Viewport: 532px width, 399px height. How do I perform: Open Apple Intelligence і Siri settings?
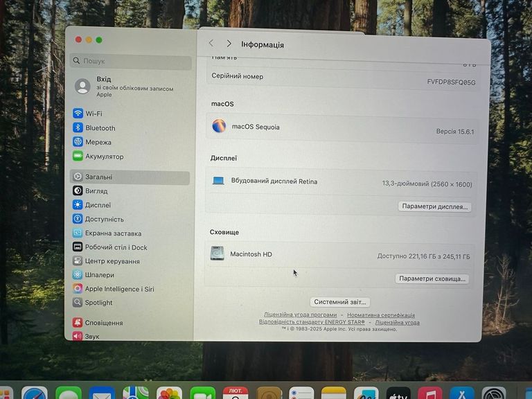tap(114, 289)
